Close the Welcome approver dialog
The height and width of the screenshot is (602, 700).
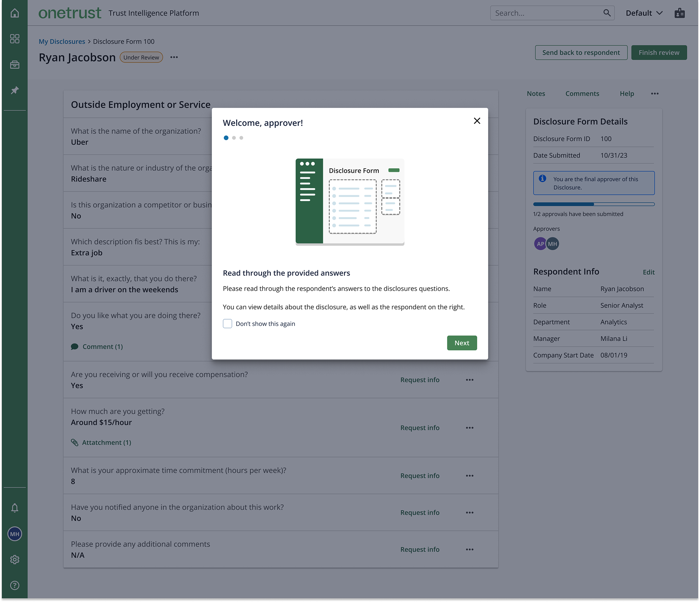coord(477,121)
